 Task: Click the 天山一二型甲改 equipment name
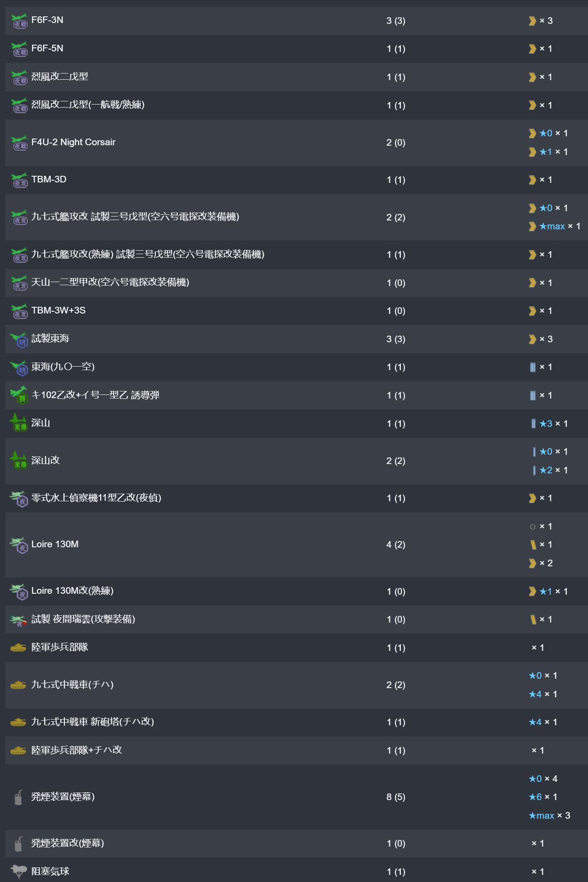tap(110, 282)
